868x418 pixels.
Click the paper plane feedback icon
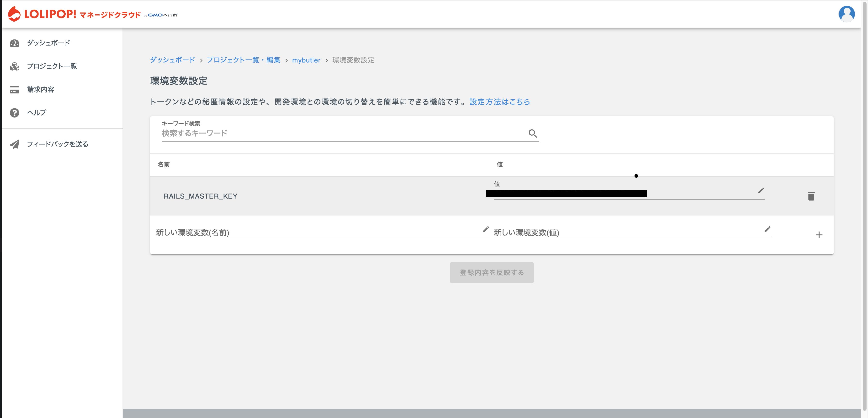click(x=15, y=144)
